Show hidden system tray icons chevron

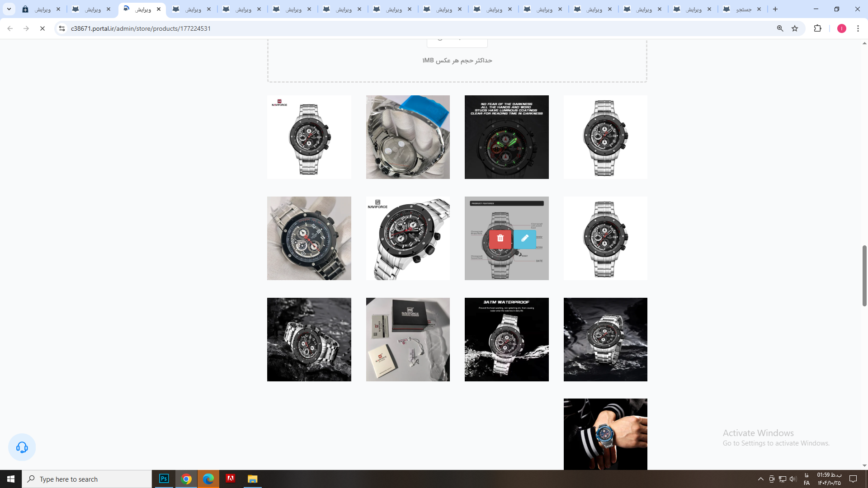point(760,479)
